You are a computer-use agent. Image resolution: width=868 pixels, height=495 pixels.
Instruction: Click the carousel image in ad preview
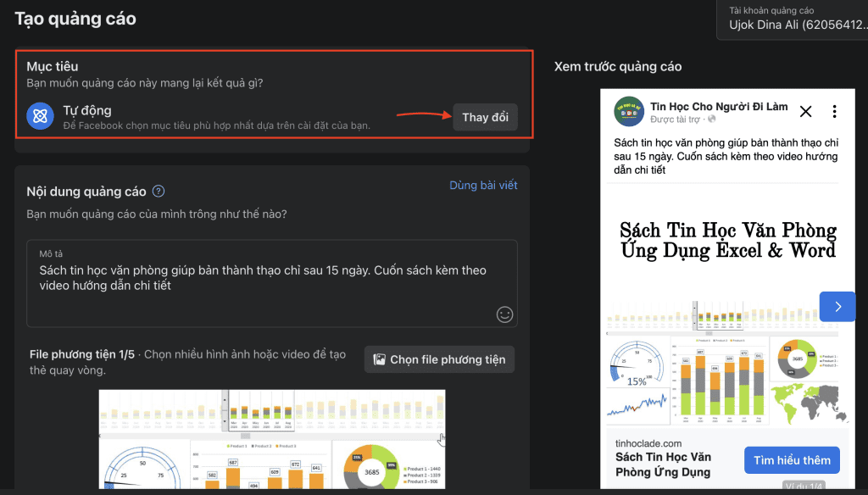coord(723,306)
